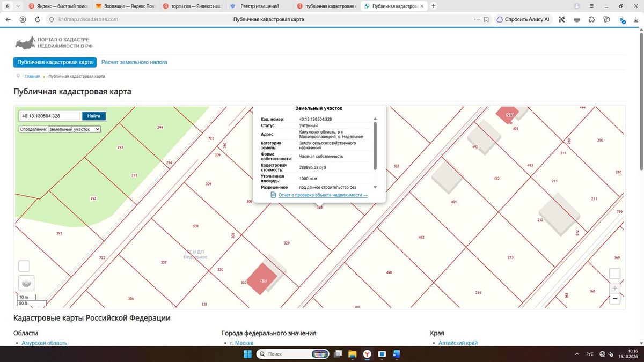This screenshot has height=362, width=644.
Task: Click the property report document icon
Action: (273, 195)
